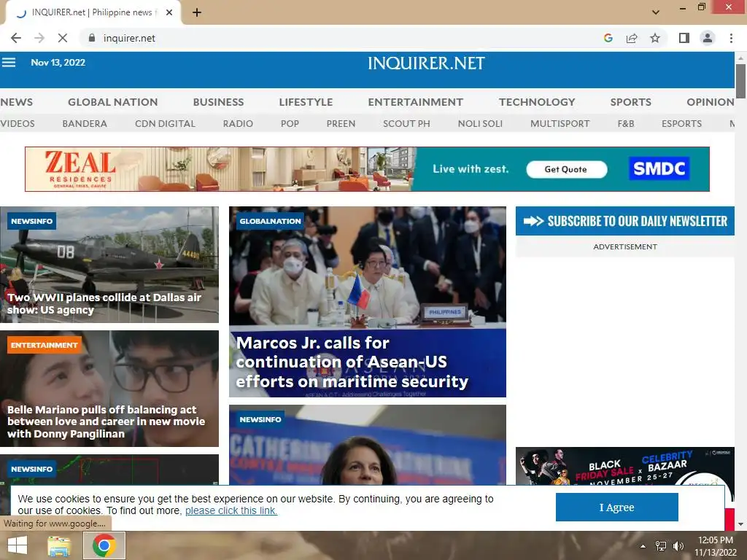
Task: Stop page loading with X button
Action: pyautogui.click(x=63, y=38)
